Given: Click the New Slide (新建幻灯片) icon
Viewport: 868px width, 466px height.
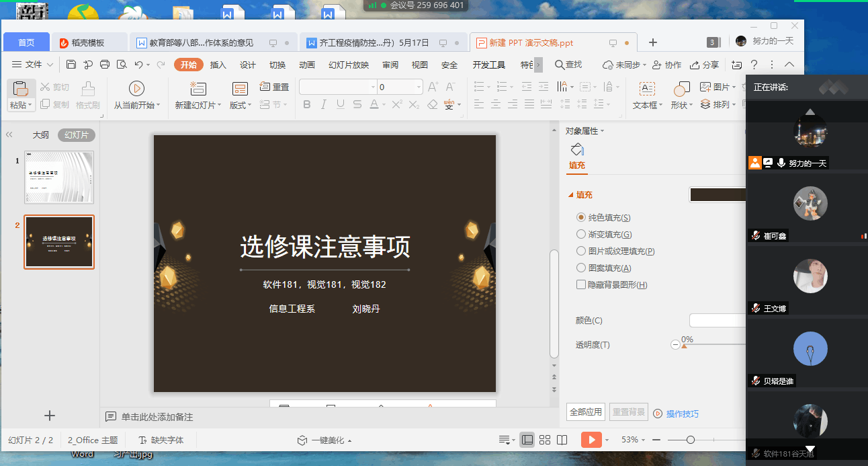Looking at the screenshot, I should coord(198,89).
